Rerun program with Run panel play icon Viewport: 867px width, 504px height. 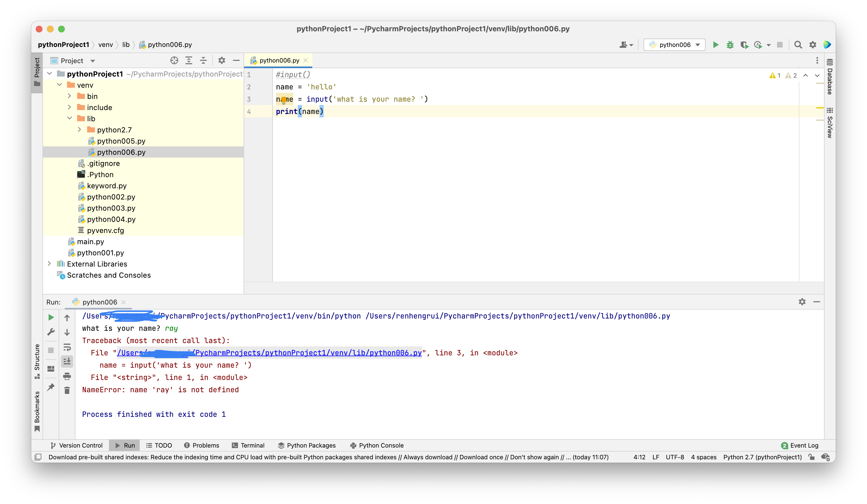point(51,317)
